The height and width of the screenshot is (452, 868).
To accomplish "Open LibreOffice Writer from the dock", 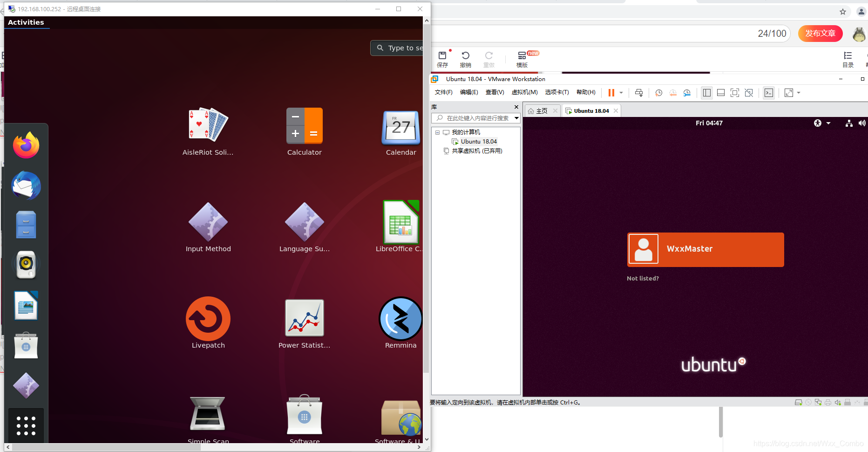I will pos(26,305).
